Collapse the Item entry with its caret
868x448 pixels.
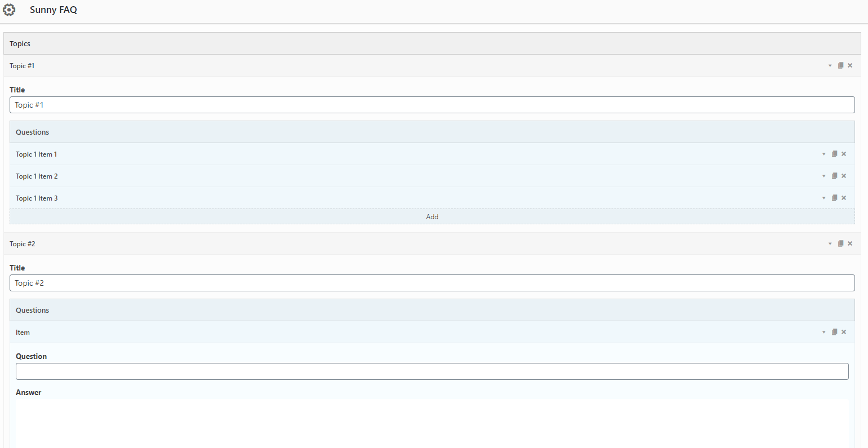824,332
